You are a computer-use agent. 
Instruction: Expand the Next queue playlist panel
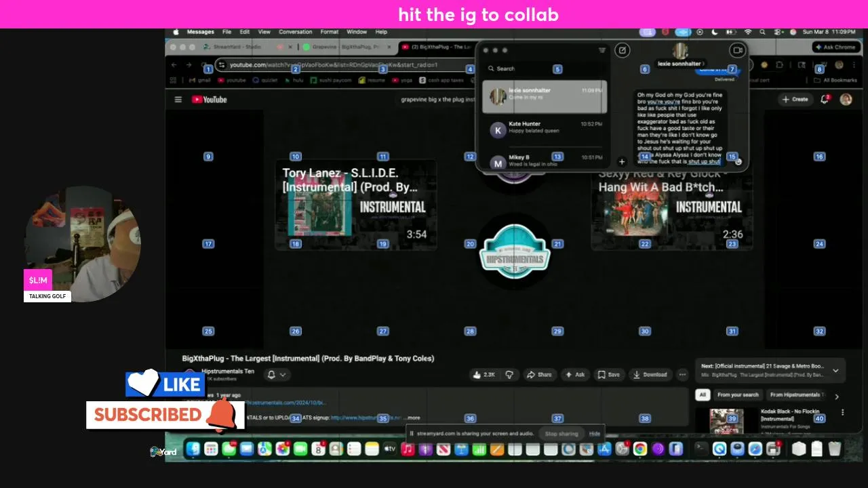835,370
